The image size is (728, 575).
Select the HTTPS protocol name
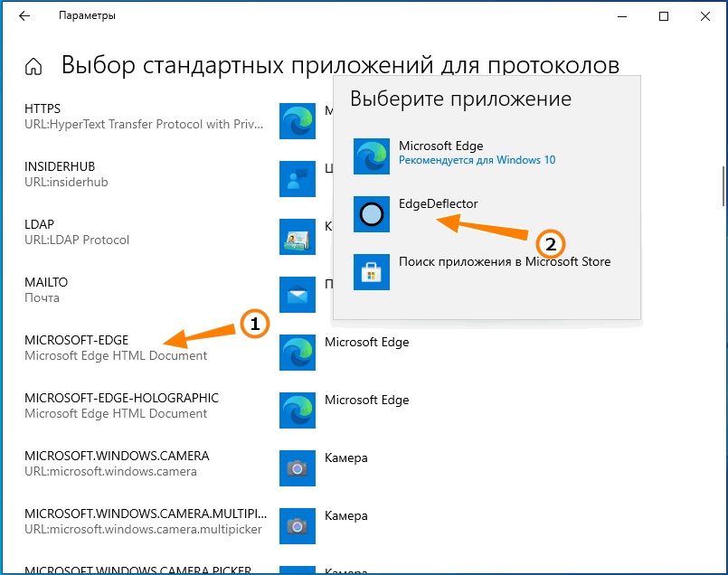pos(43,108)
